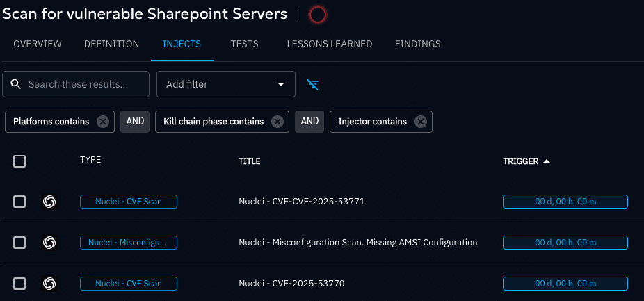
Task: Remove the Platforms contains filter
Action: click(103, 122)
